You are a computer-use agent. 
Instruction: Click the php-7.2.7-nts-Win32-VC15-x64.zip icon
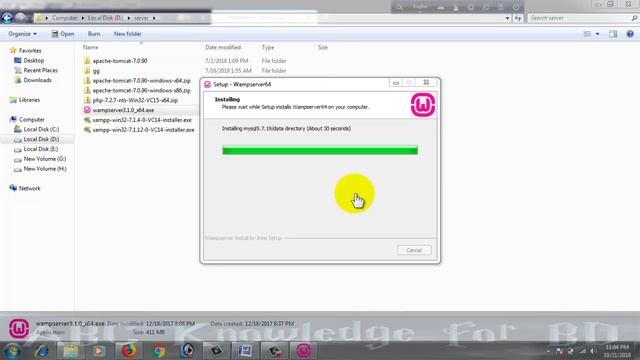click(87, 100)
